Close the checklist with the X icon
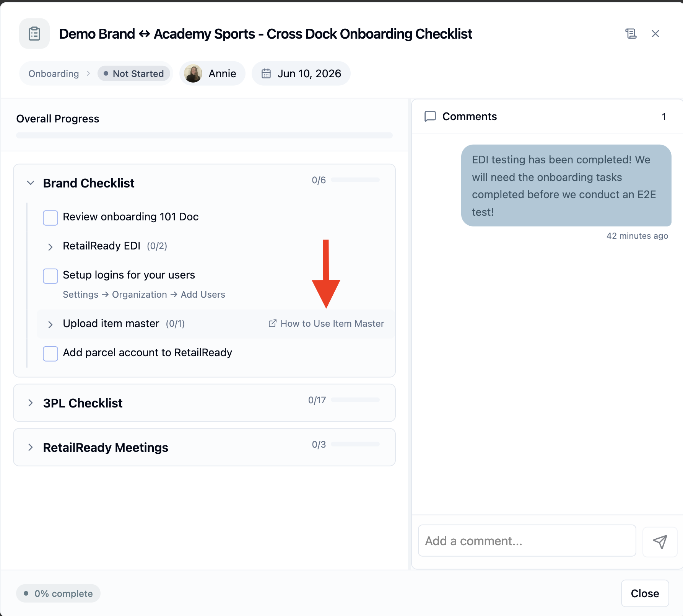Viewport: 683px width, 616px height. pyautogui.click(x=655, y=34)
